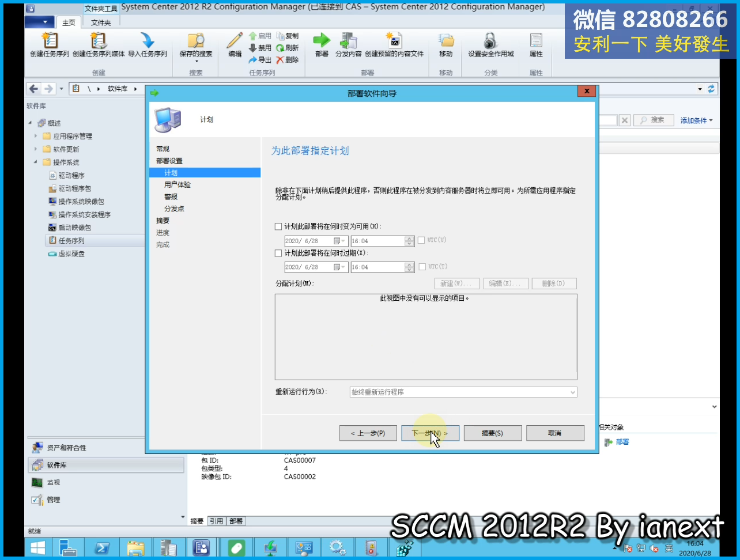The width and height of the screenshot is (740, 560).
Task: Open 重新运行行为 combo box
Action: [x=463, y=392]
